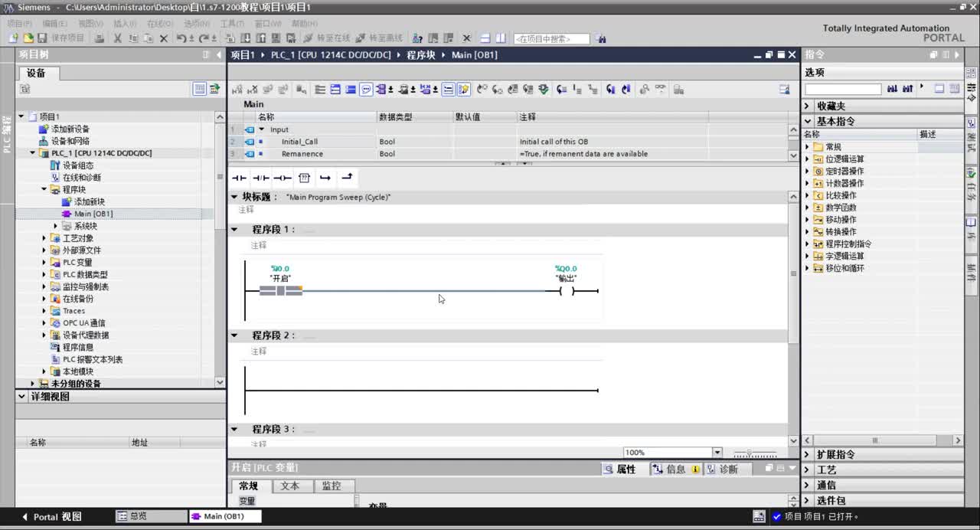Image resolution: width=980 pixels, height=530 pixels.
Task: Click the monitoring glasses icon in editor toolbar
Action: pyautogui.click(x=660, y=90)
